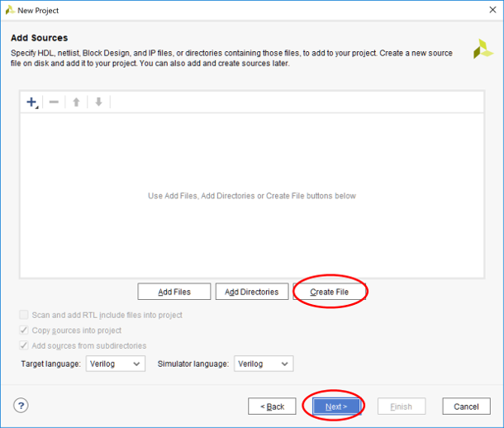
Task: Toggle Copy sources into project checkbox
Action: (x=24, y=330)
